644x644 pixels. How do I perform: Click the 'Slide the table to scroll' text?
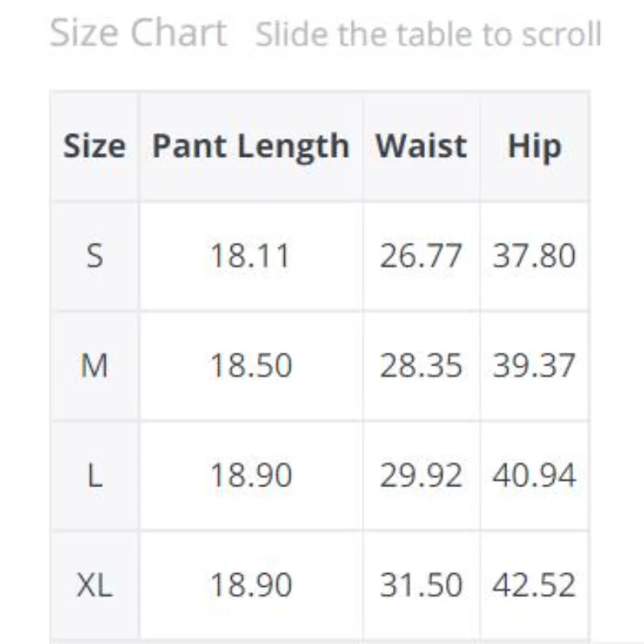pos(428,35)
